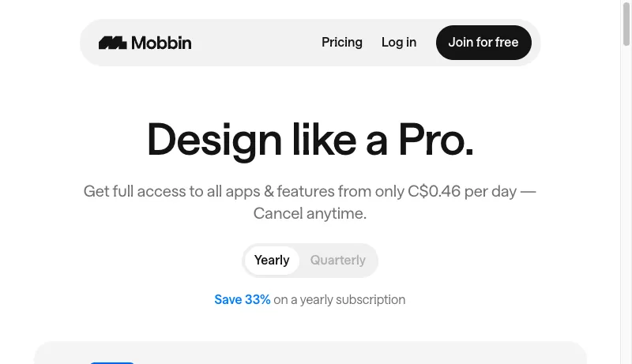Open the Pricing page link
This screenshot has height=364, width=632.
pos(342,43)
